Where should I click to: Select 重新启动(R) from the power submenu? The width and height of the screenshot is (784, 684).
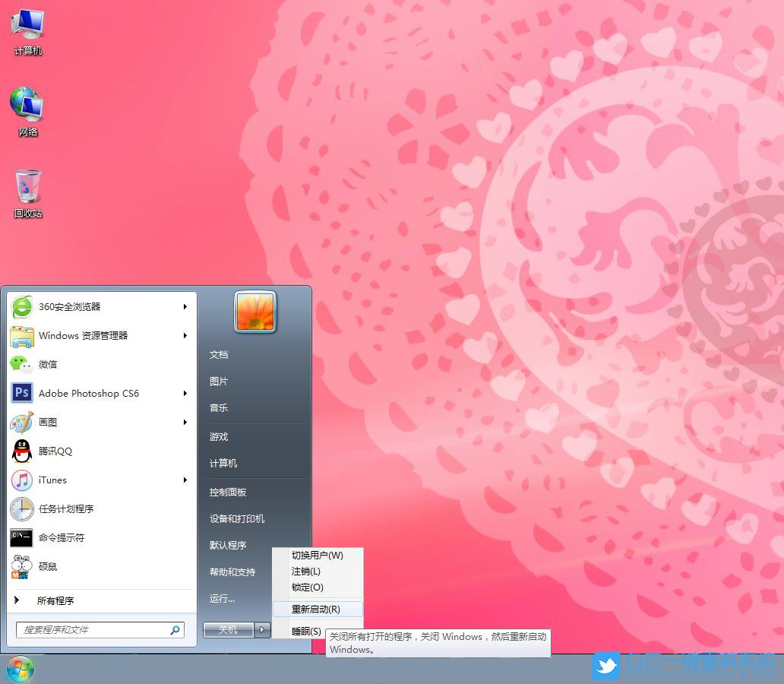point(317,609)
